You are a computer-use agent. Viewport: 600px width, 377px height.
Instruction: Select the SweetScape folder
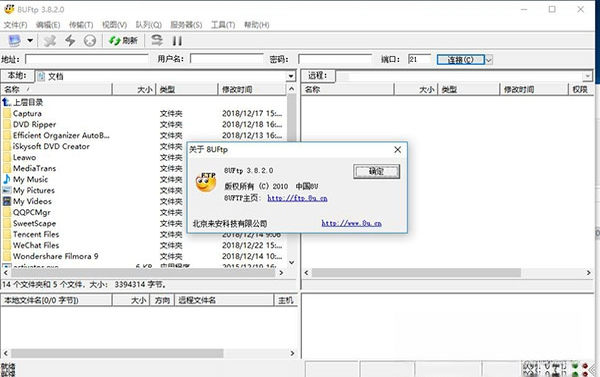click(x=29, y=223)
